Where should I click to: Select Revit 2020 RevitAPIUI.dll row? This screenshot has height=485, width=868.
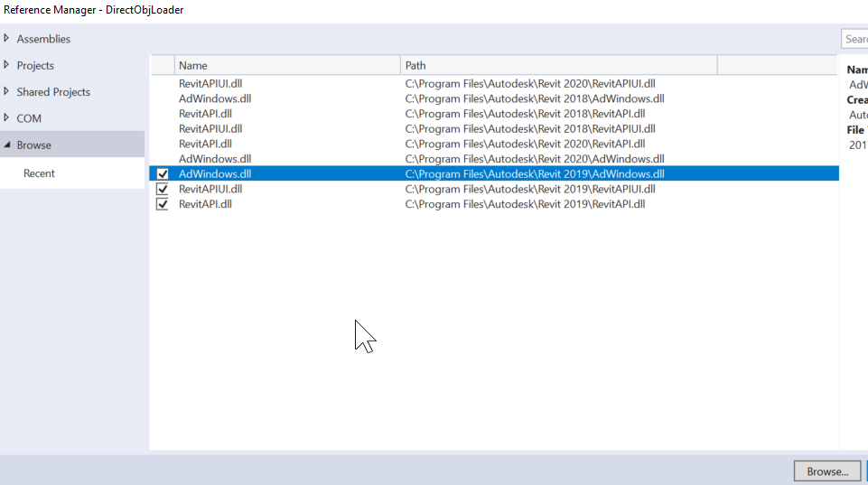pos(494,84)
